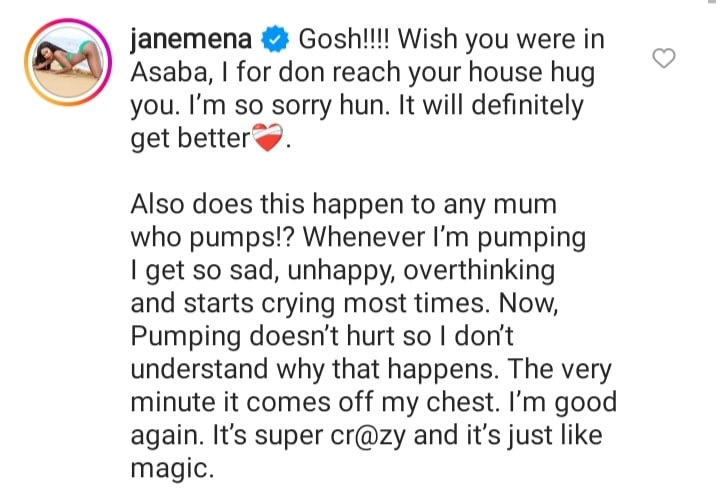Click the phrase 'understand why that happens'
Viewport: 720px width, 490px height.
point(310,371)
